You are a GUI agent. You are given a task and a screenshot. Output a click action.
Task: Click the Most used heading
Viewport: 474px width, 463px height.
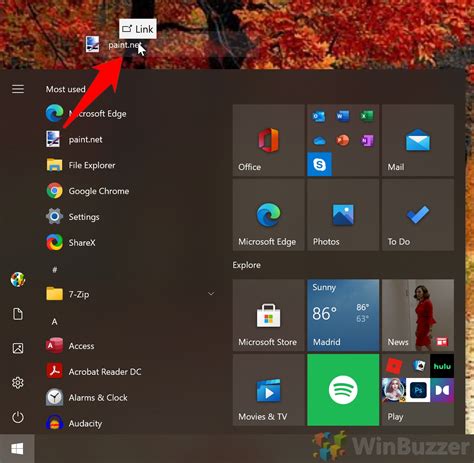pos(66,89)
